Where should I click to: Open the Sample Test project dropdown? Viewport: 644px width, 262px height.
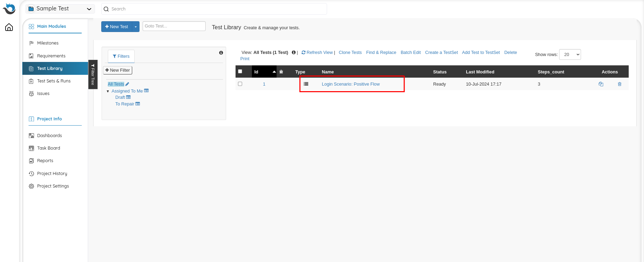(x=60, y=9)
